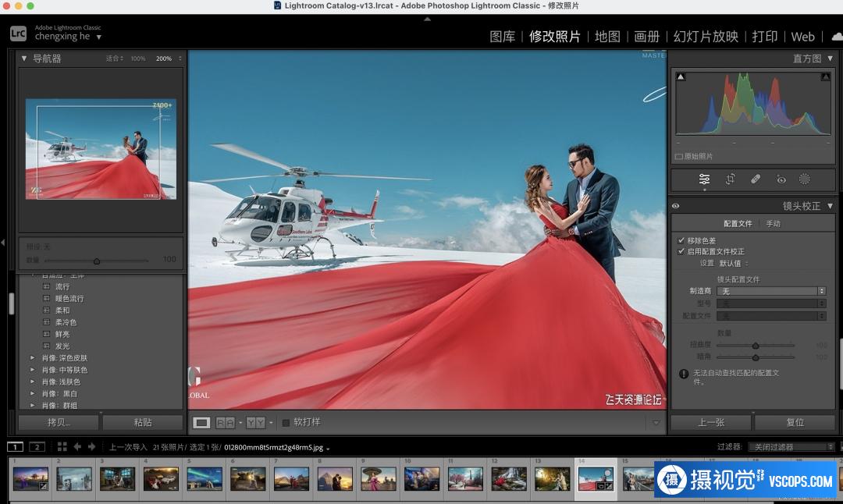Set navigator zoom to 100%
The width and height of the screenshot is (843, 504).
138,59
